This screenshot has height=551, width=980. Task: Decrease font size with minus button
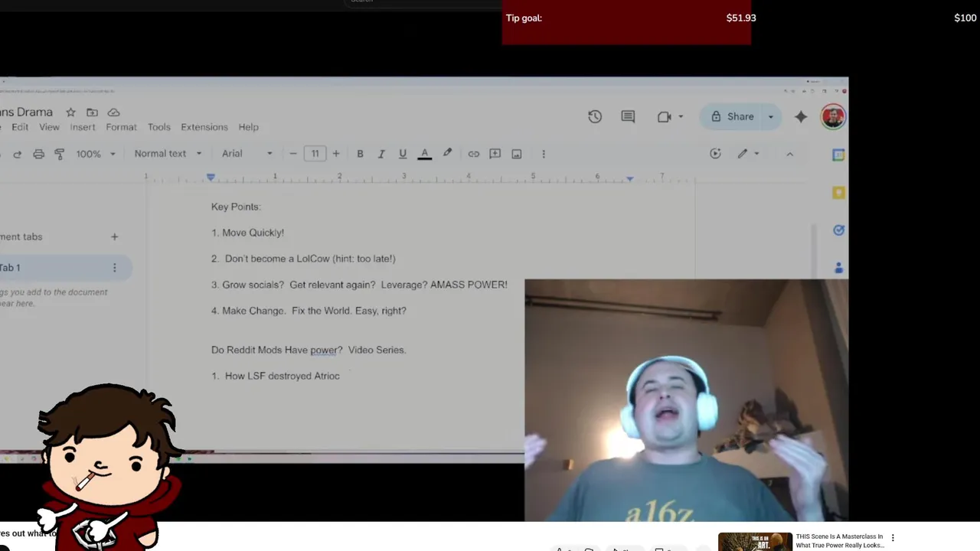(292, 154)
